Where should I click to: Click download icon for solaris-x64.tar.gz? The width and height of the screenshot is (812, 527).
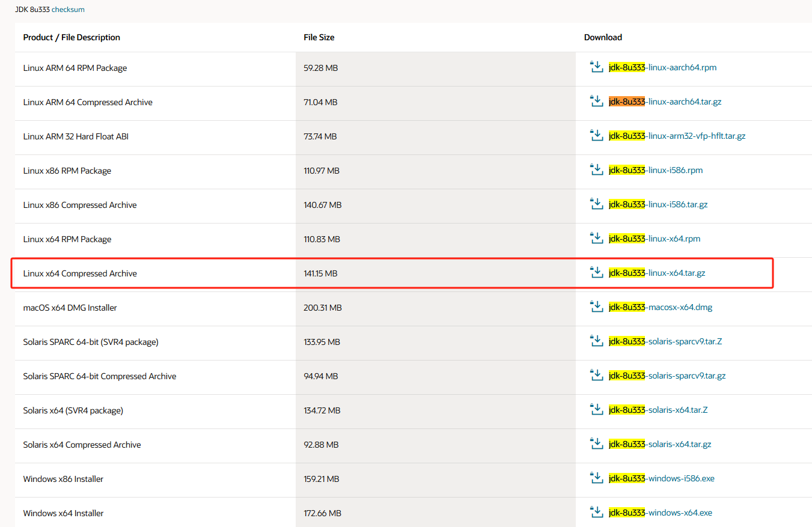(x=596, y=444)
